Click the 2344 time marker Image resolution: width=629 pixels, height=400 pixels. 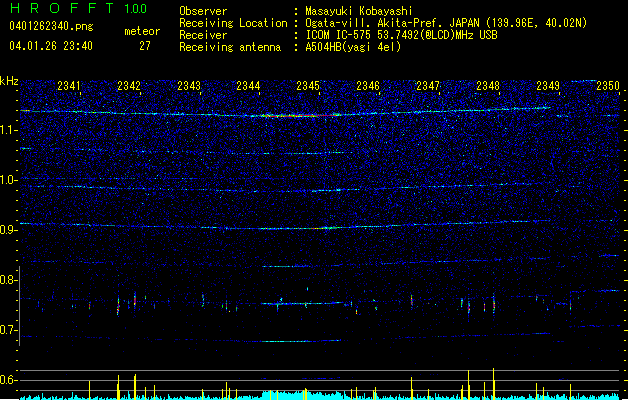point(248,86)
